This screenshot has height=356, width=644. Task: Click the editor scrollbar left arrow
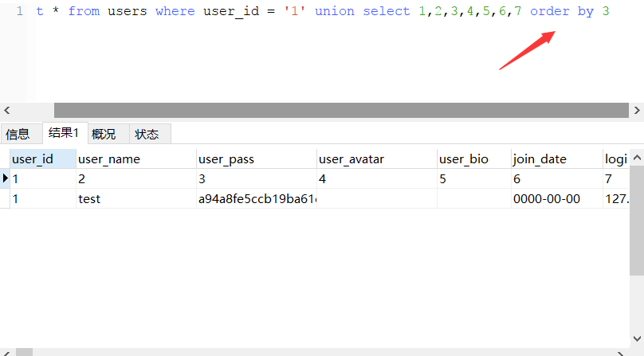(7, 111)
